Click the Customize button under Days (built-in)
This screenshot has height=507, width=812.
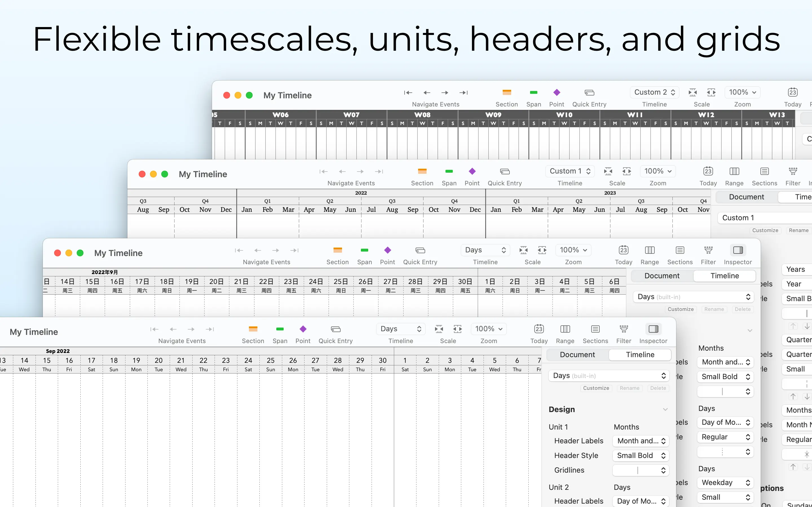point(596,388)
